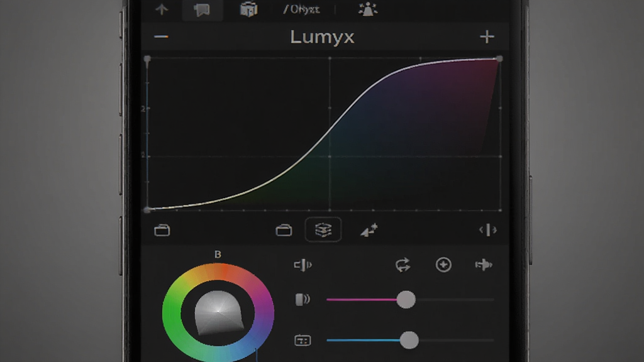
Task: Tap the split compare arrows icon below graph
Action: 488,230
